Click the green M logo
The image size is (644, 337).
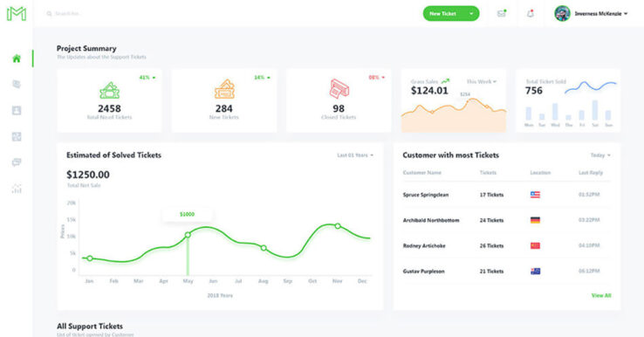coord(17,14)
